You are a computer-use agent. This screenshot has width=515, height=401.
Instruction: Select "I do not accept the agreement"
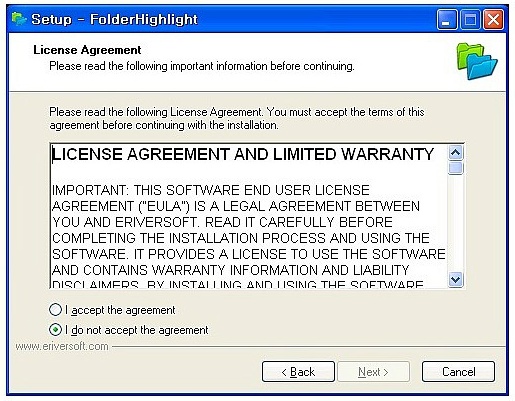pos(128,330)
